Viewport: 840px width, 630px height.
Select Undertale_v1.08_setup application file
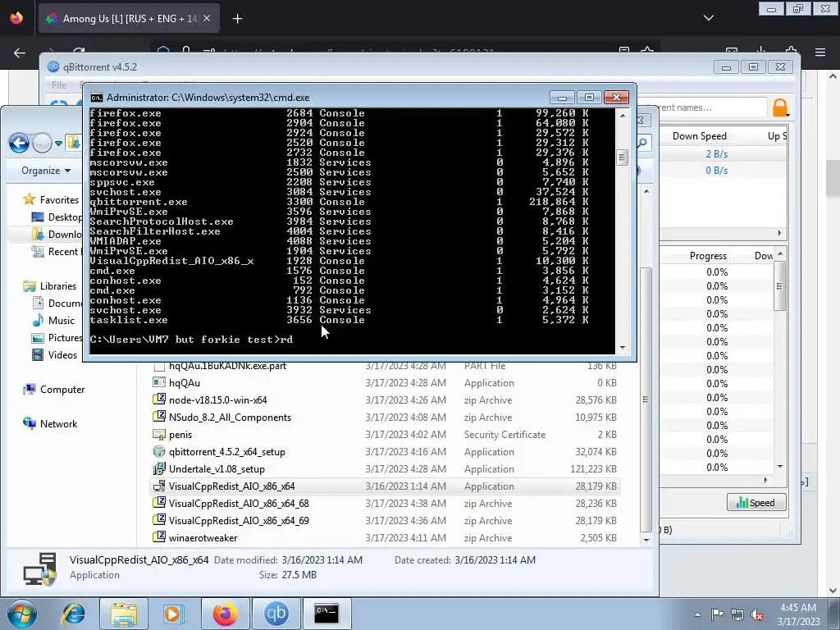coord(385,468)
